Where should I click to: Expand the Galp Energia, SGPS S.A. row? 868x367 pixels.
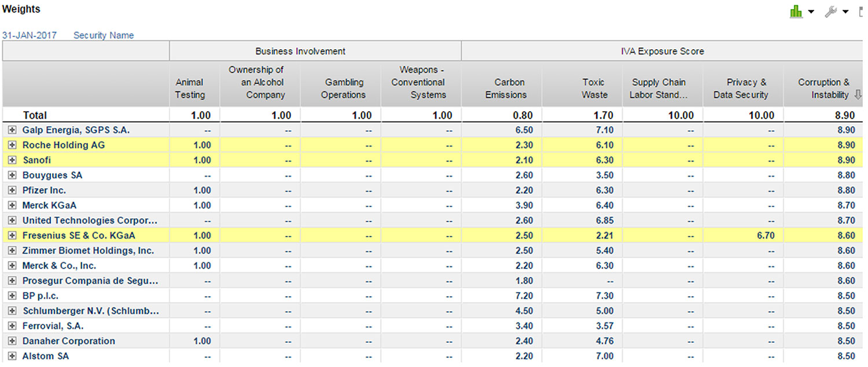12,130
